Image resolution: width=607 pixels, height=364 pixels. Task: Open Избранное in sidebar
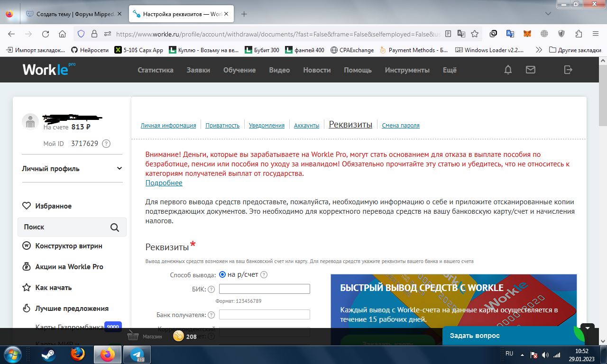53,206
